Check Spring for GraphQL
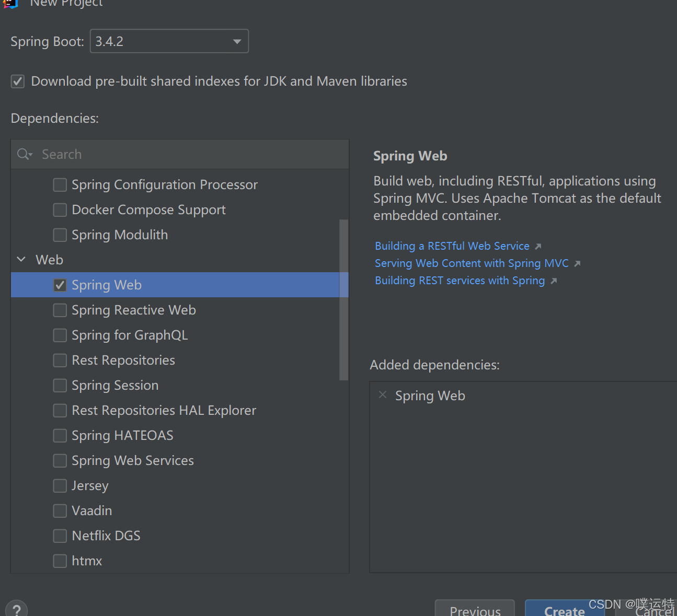 pyautogui.click(x=60, y=335)
